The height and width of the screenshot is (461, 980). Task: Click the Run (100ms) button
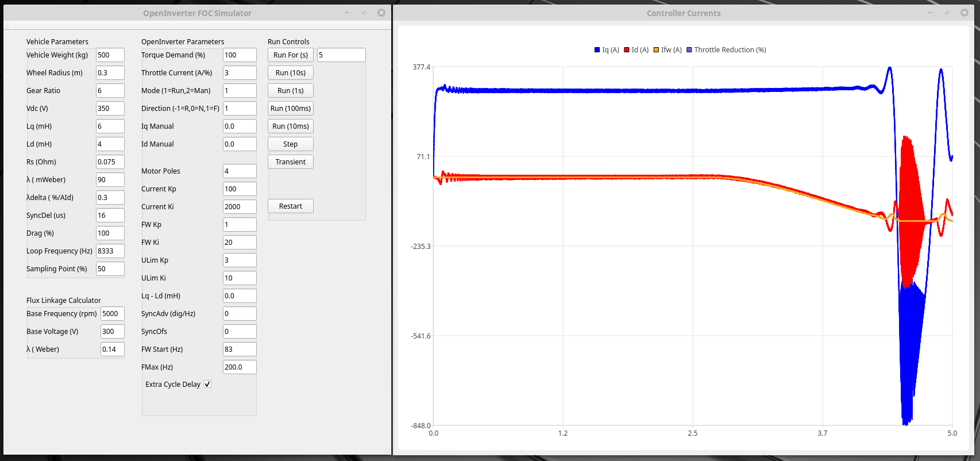(x=290, y=109)
